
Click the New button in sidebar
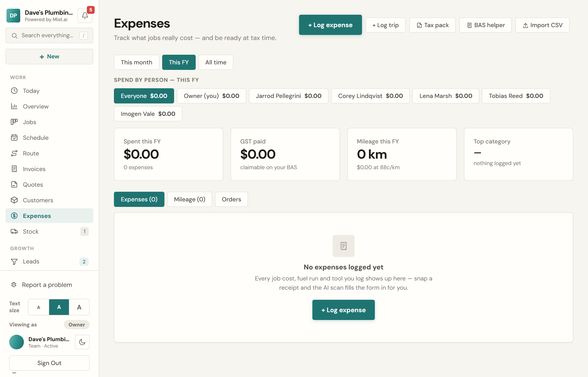coord(49,57)
